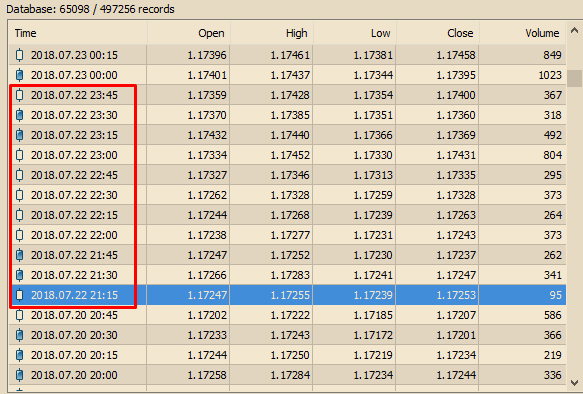Screen dimensions: 583x394
Task: Click the candle icon for 2018.07.22 22:30
Action: (20, 195)
